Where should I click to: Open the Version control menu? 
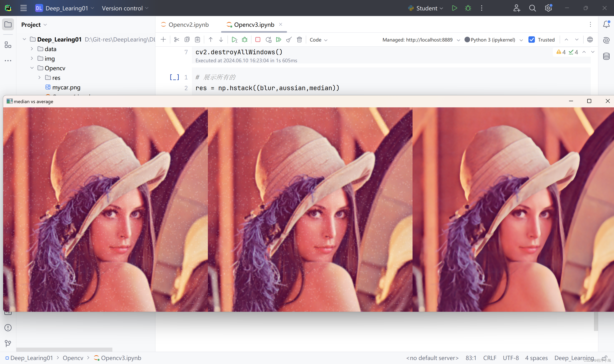[x=125, y=8]
